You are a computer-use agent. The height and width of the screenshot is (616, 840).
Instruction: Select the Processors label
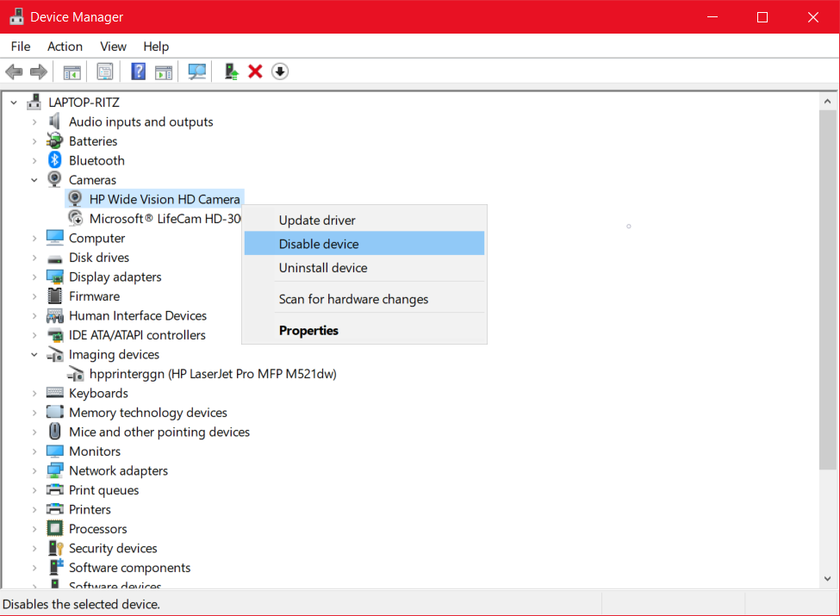(98, 529)
